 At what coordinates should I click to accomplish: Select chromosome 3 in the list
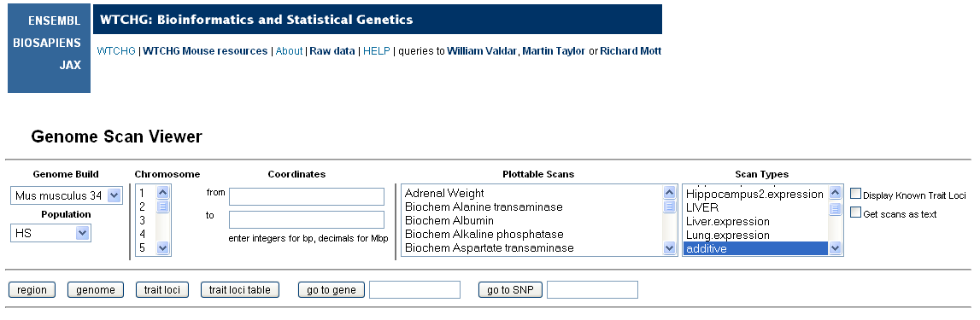(143, 221)
